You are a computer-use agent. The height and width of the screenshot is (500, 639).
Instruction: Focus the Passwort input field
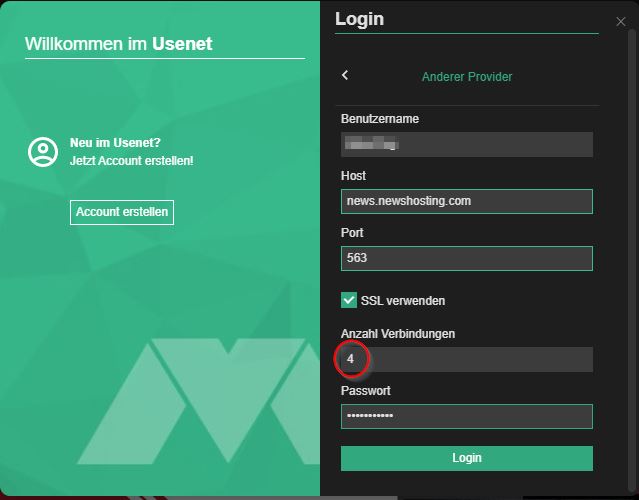(x=467, y=416)
